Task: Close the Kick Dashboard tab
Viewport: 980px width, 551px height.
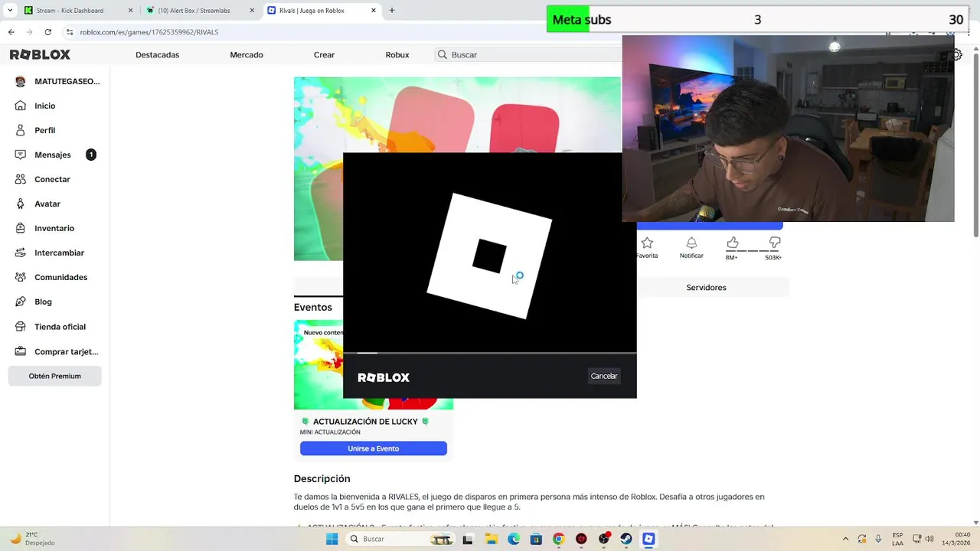Action: coord(130,11)
